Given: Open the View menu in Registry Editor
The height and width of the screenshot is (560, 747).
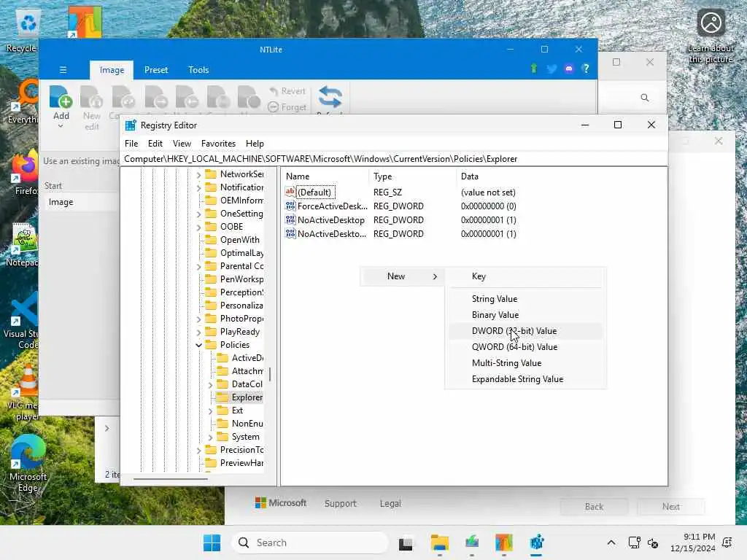Looking at the screenshot, I should tap(182, 144).
